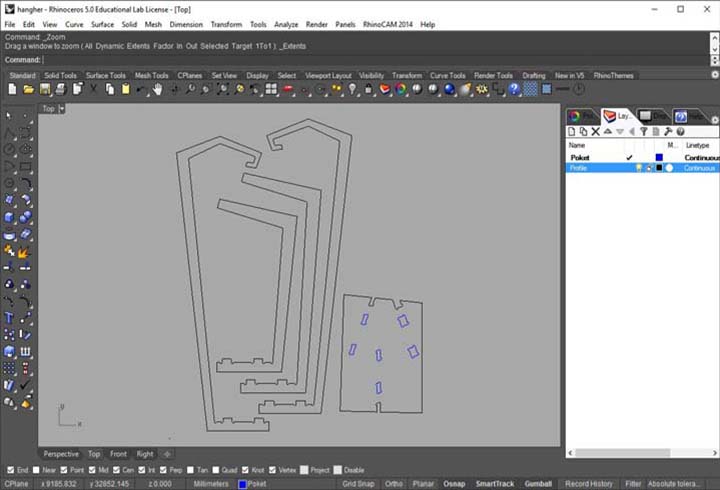This screenshot has height=490, width=720.
Task: Toggle the Mid osnap checkbox
Action: tap(92, 470)
